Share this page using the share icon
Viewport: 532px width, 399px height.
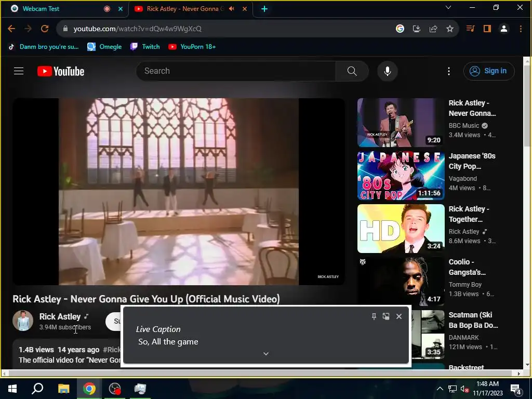433,29
